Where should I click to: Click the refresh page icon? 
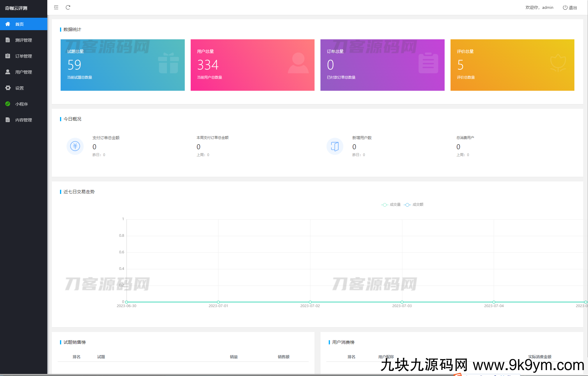pos(68,7)
